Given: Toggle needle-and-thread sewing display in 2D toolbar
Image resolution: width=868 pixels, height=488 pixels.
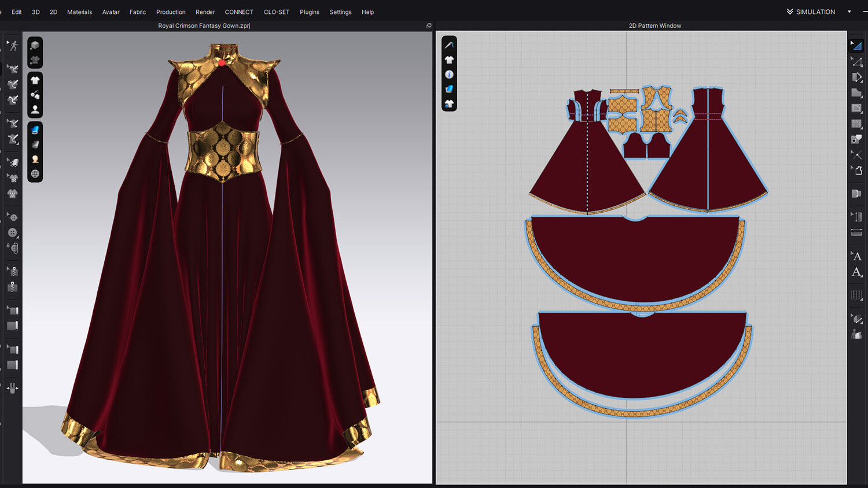Looking at the screenshot, I should (449, 45).
